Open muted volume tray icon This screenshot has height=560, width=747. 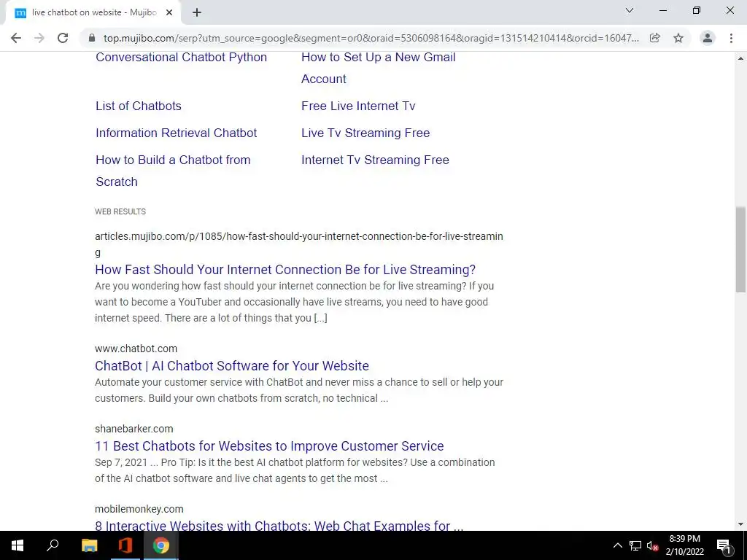[x=653, y=545]
